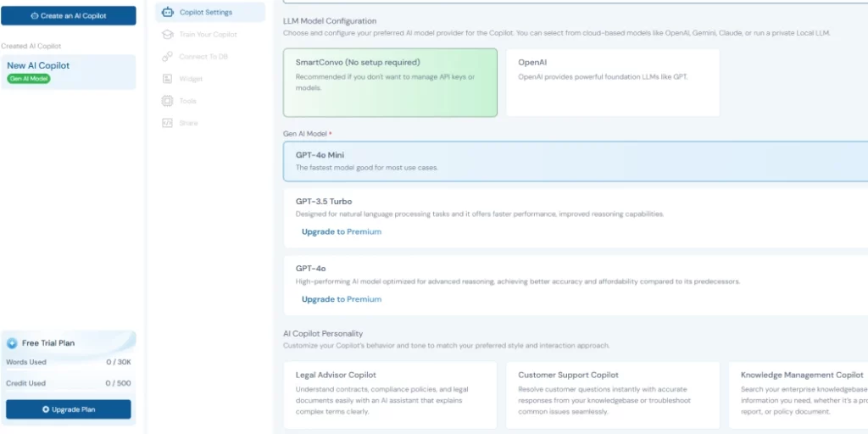Click the Upgrade Plan button
The image size is (868, 434).
69,409
